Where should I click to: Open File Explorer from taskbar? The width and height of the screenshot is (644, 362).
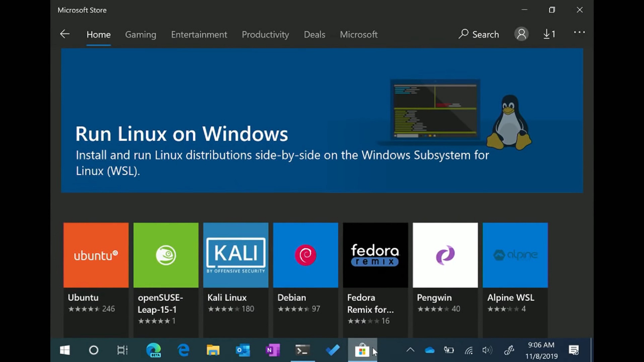[x=213, y=350]
